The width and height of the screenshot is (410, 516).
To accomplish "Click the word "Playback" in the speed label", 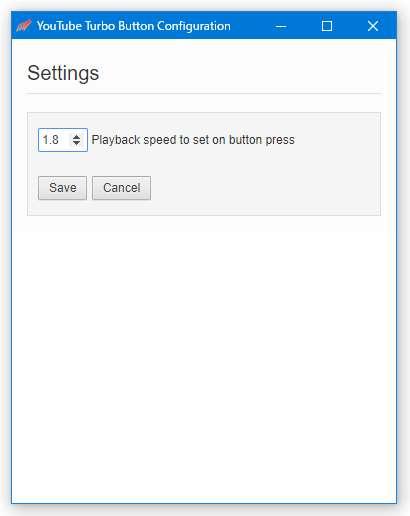I will tap(116, 140).
